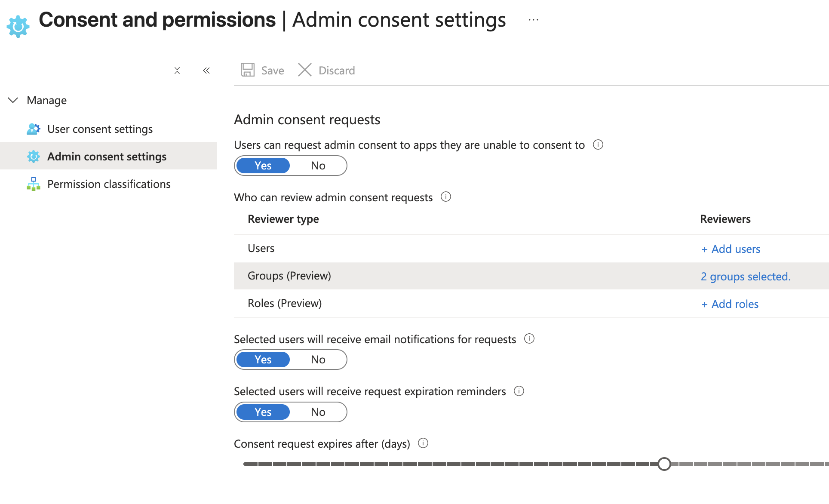Select the Users reviewer type row

pyautogui.click(x=531, y=249)
